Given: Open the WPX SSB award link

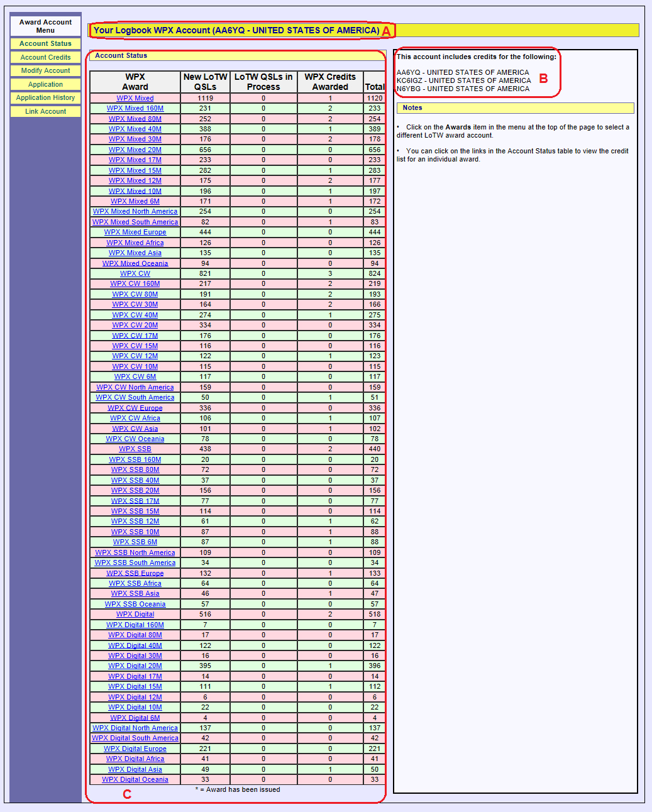Looking at the screenshot, I should pos(135,449).
